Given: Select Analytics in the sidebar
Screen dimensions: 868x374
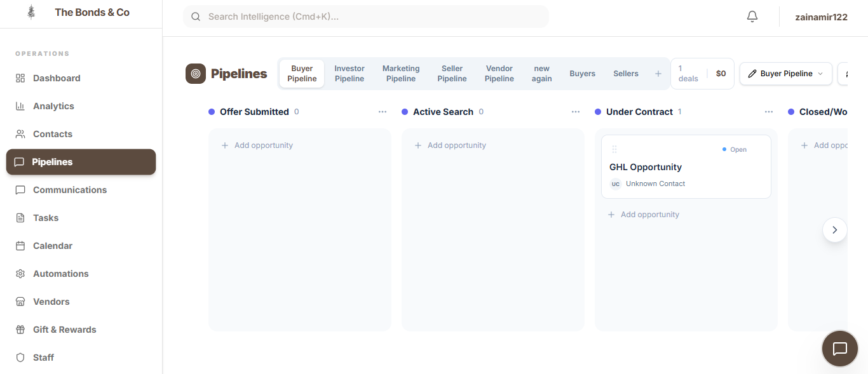Looking at the screenshot, I should [54, 105].
